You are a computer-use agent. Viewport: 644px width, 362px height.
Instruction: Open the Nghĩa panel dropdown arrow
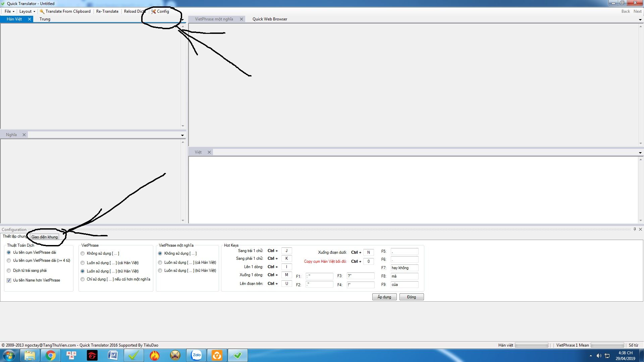[x=182, y=135]
